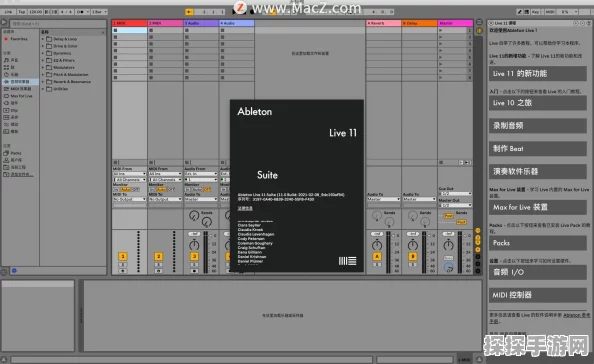
Task: Toggle the track 3 activator button
Action: click(x=194, y=256)
